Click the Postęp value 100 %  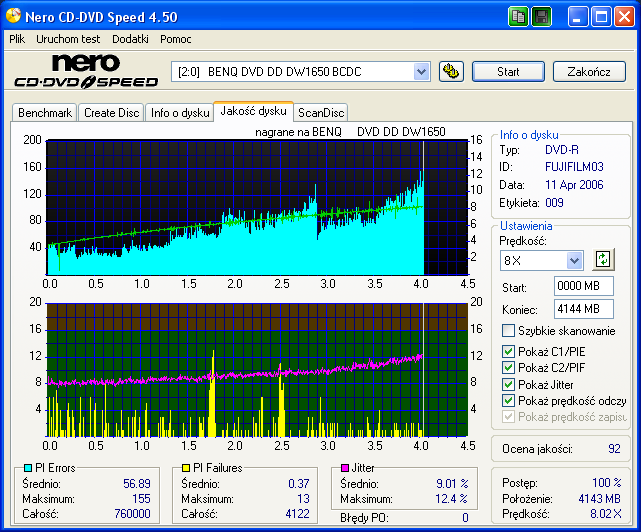tap(607, 483)
